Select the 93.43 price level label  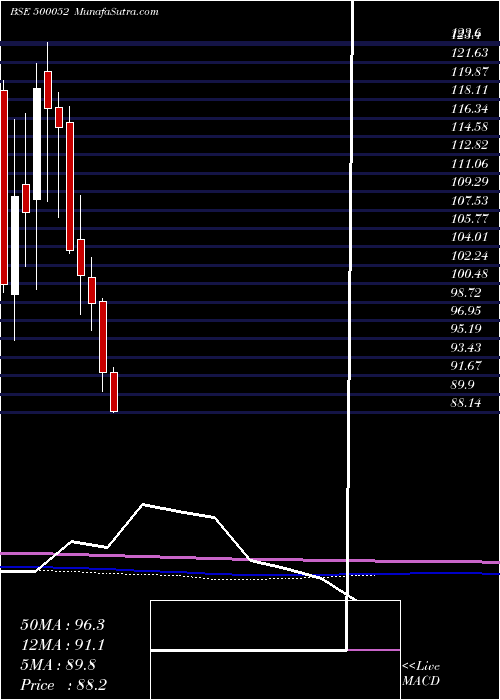(466, 348)
